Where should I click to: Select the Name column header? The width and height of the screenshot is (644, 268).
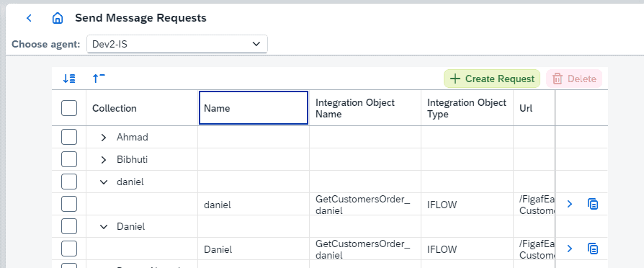tap(254, 108)
